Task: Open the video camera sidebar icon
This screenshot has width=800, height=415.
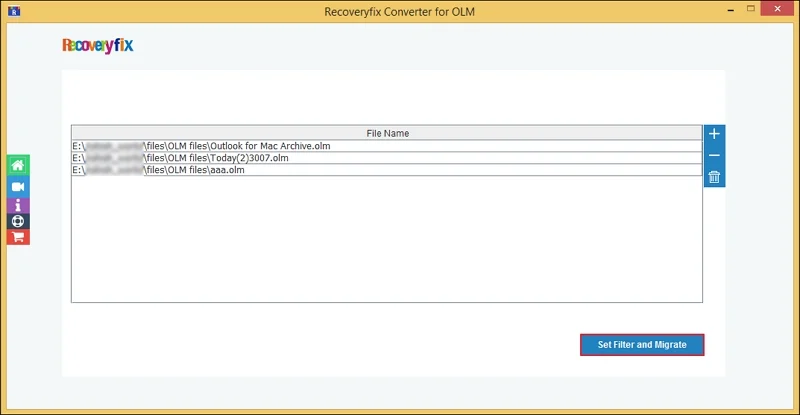Action: [x=18, y=187]
